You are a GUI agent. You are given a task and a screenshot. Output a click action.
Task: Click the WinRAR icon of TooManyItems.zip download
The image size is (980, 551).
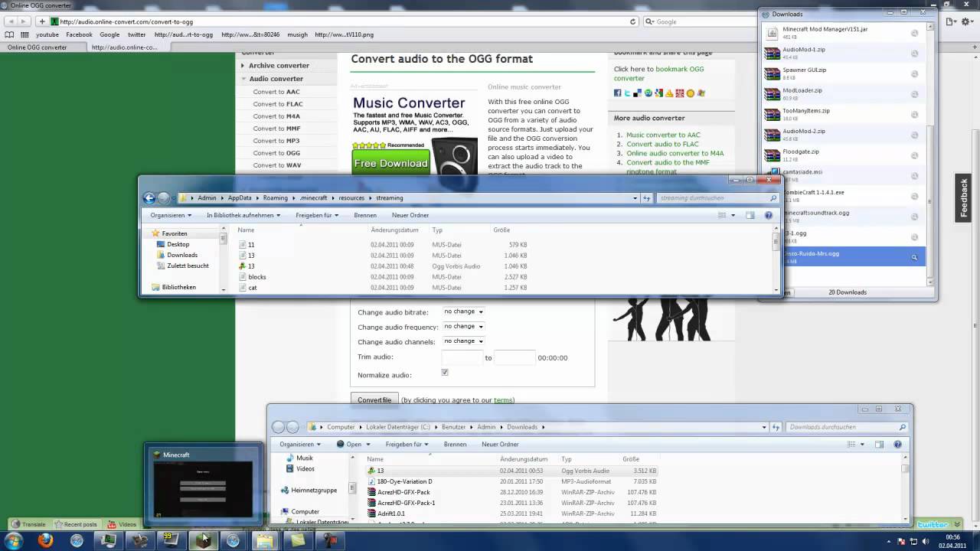tap(773, 115)
